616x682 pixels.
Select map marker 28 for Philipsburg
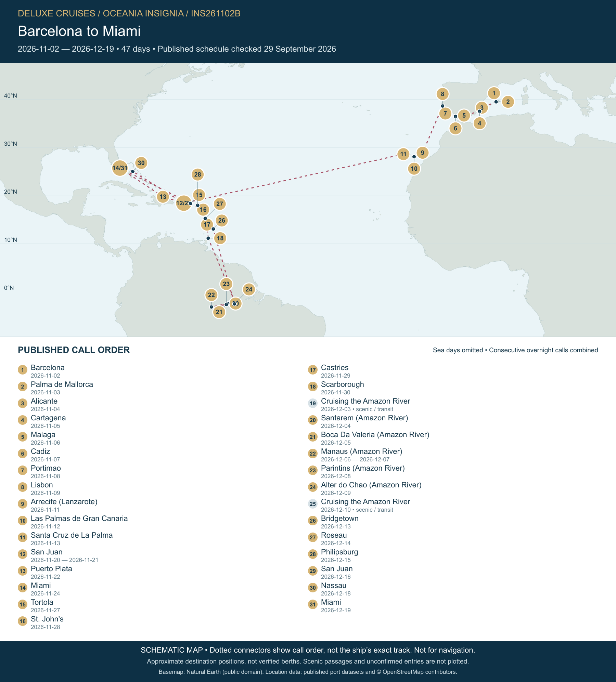point(198,175)
